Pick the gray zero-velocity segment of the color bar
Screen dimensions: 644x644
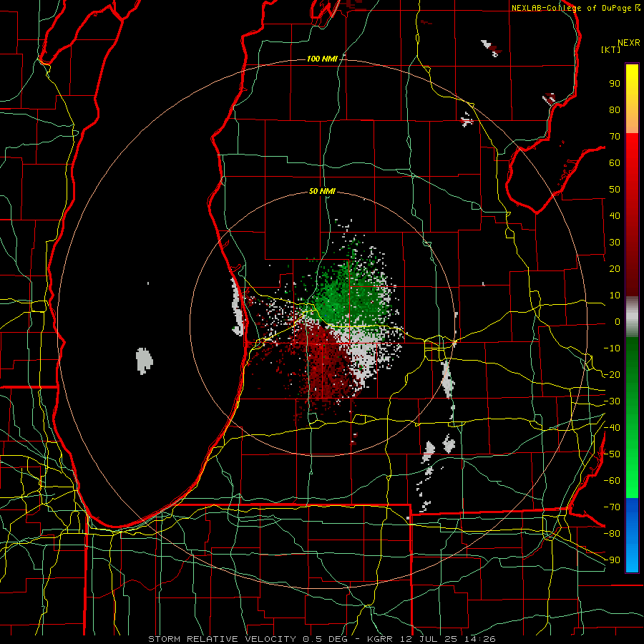(x=632, y=317)
